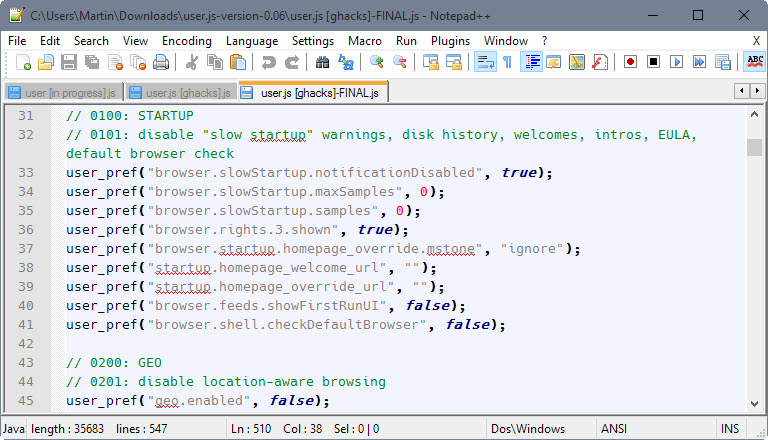Close the current document via toolbar icon
This screenshot has height=440, width=768.
click(116, 62)
